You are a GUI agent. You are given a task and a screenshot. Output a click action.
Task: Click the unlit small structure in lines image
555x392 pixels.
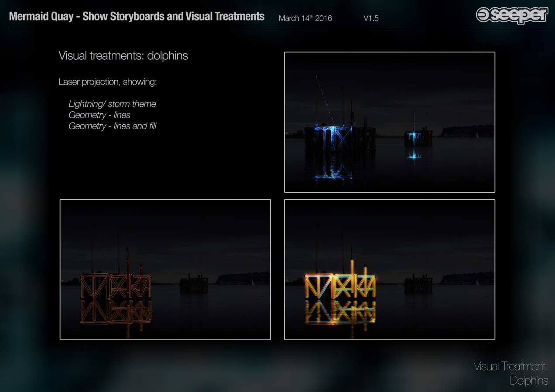[x=194, y=284]
